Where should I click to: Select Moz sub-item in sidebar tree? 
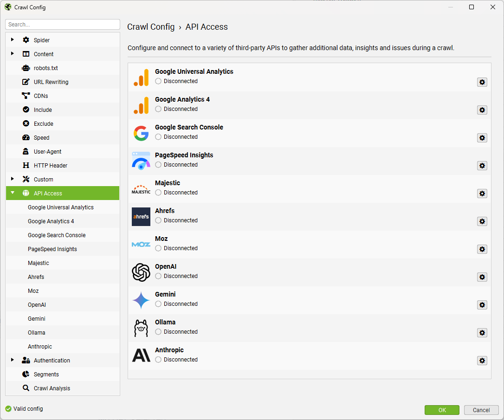(63, 291)
